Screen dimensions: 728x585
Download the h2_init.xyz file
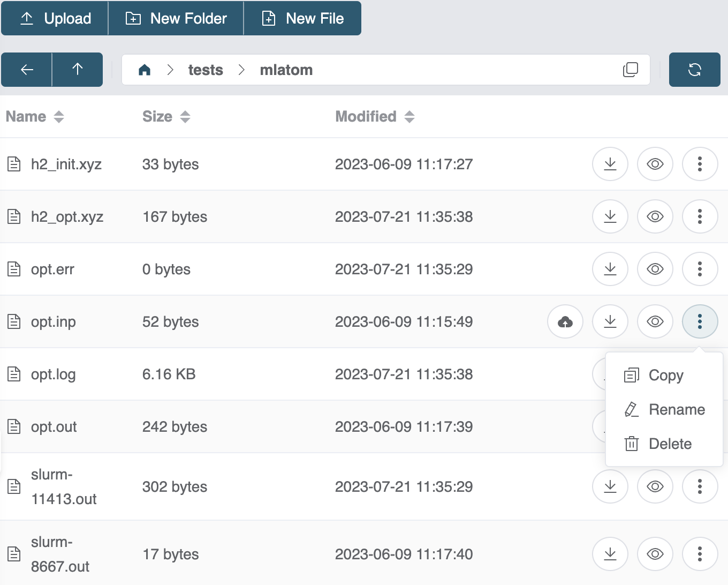(x=610, y=164)
